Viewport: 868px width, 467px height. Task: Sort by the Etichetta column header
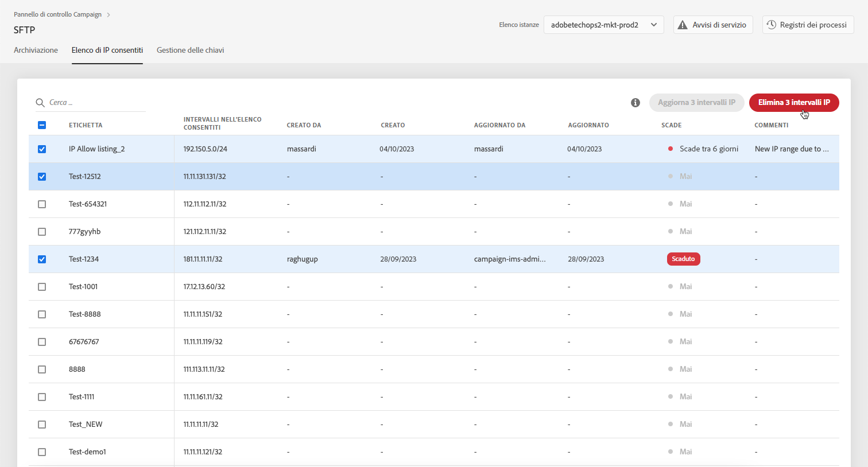coord(86,125)
